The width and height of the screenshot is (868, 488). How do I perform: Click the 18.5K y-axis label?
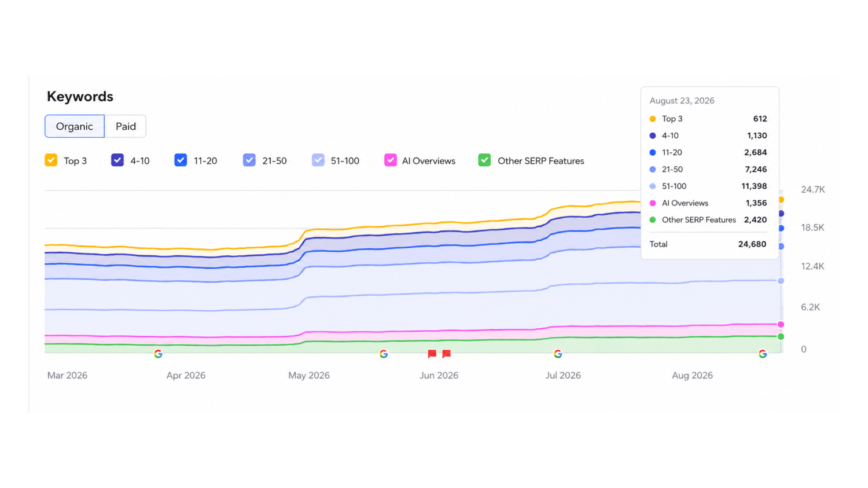tap(812, 228)
